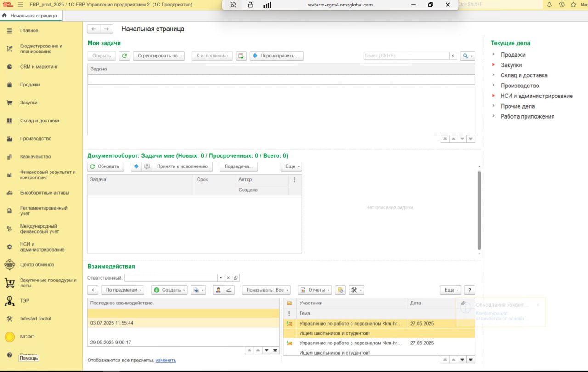Open the Infostart Toolkit sidebar item
This screenshot has height=372, width=588.
point(35,319)
